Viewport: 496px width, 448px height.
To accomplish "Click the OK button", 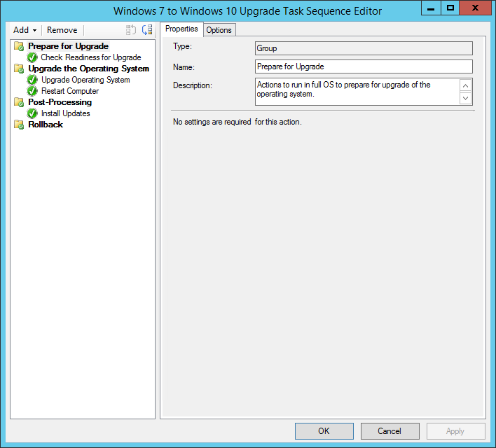I will coord(324,431).
